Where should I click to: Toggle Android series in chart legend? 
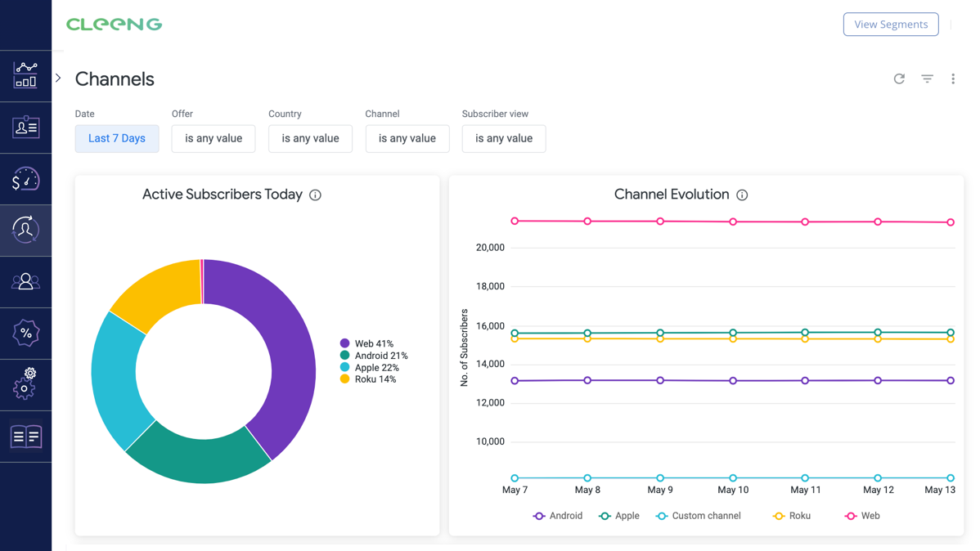(558, 516)
